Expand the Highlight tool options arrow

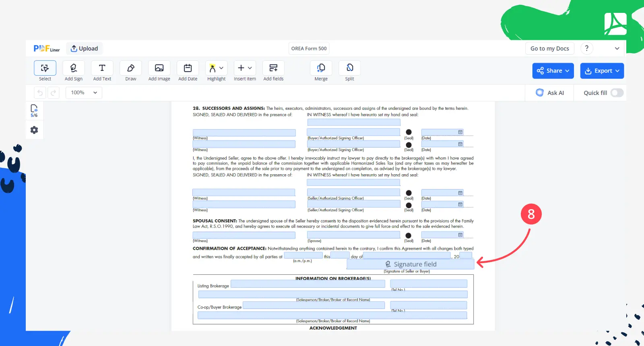click(221, 68)
